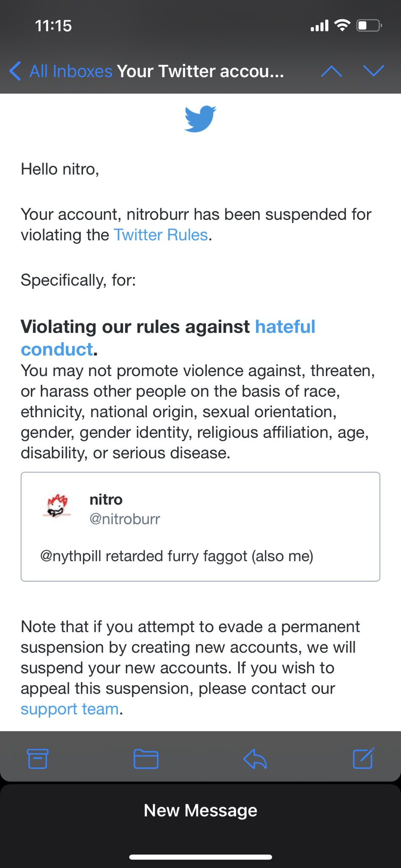Tap the home indicator bar
The height and width of the screenshot is (868, 401).
[x=200, y=857]
